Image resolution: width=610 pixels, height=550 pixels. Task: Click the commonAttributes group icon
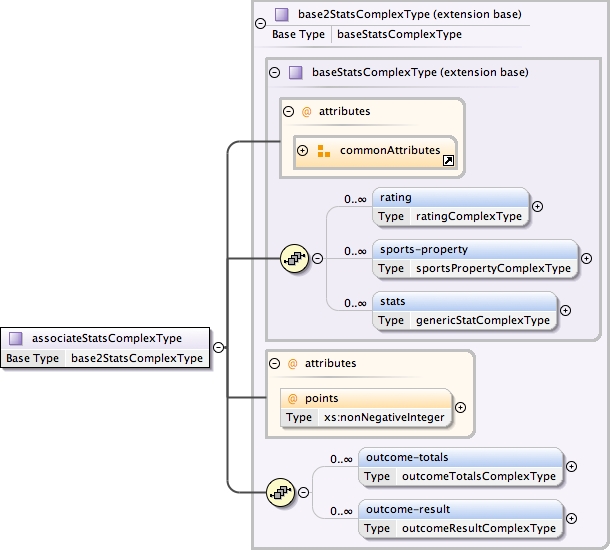click(323, 151)
